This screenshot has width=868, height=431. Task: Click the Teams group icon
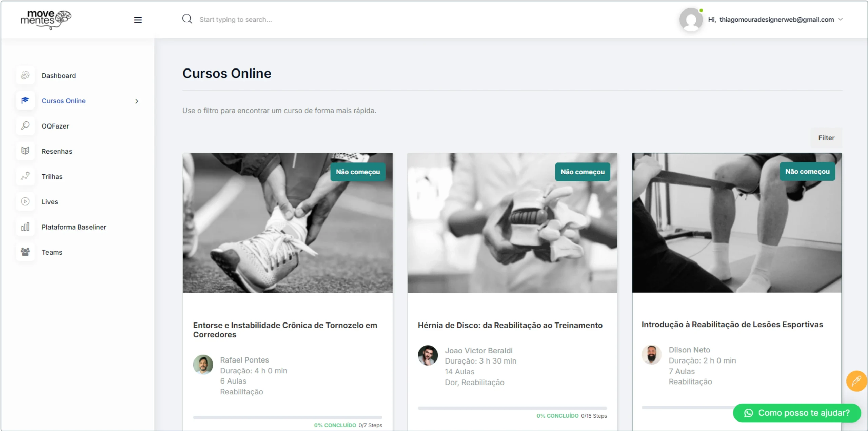25,252
